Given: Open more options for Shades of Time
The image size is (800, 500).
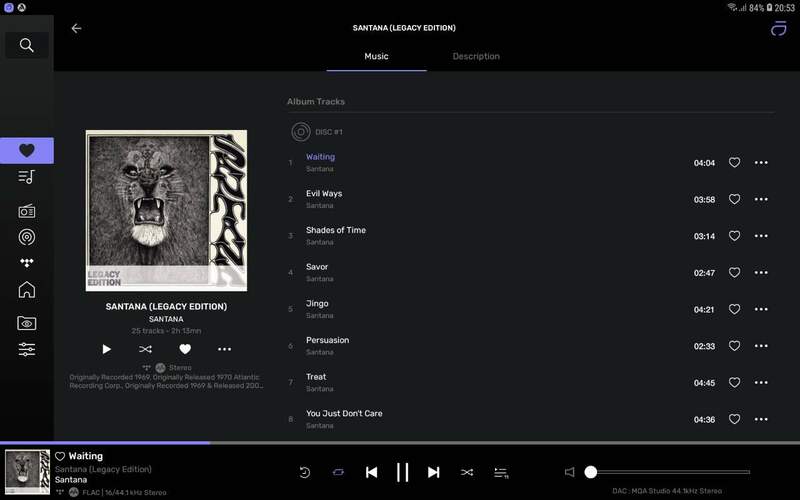Looking at the screenshot, I should coord(761,236).
